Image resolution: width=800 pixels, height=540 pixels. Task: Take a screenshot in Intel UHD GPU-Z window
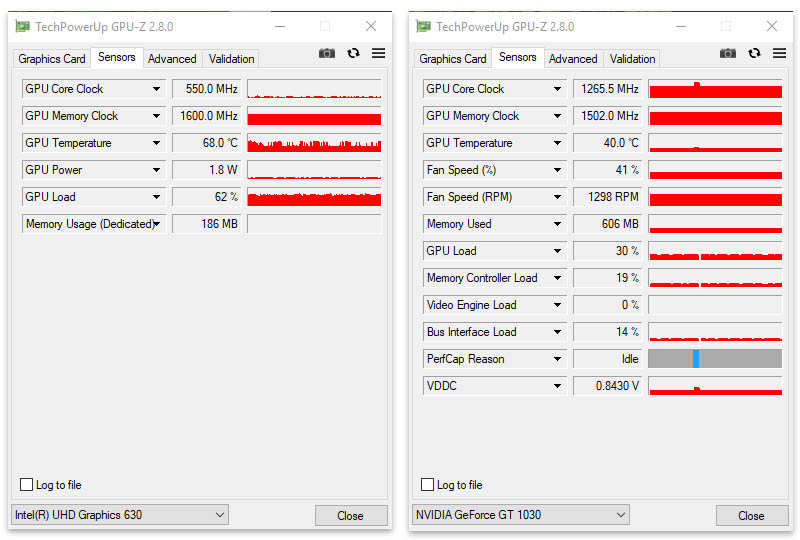click(327, 53)
